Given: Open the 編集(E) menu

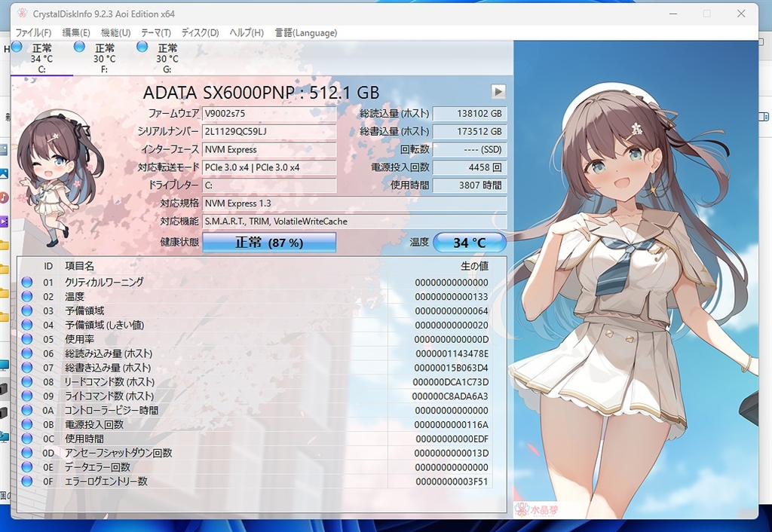Looking at the screenshot, I should 76,32.
